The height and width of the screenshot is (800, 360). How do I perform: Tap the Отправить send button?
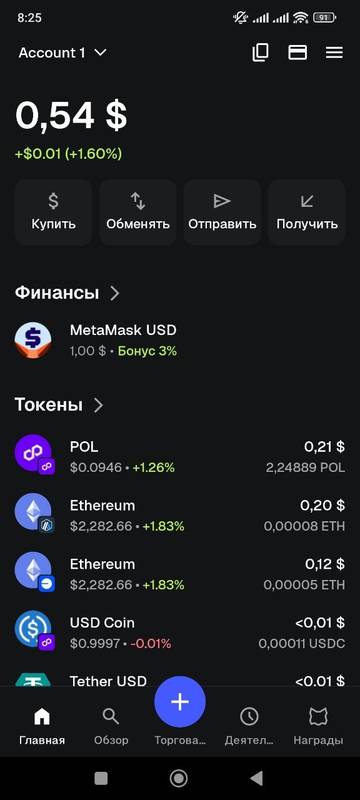point(222,212)
